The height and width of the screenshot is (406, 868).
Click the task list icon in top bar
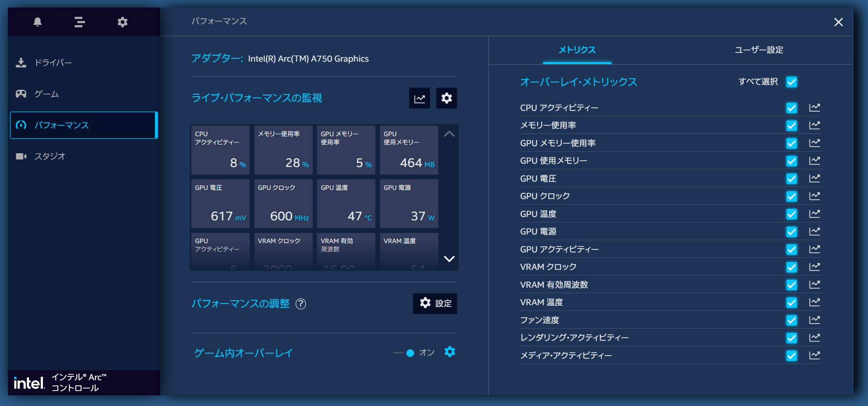(x=80, y=22)
